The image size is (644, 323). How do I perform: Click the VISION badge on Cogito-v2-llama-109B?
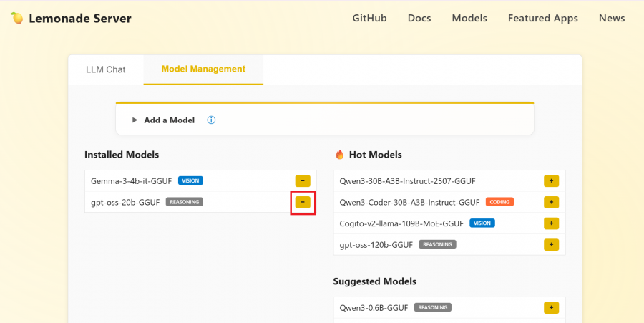click(482, 223)
